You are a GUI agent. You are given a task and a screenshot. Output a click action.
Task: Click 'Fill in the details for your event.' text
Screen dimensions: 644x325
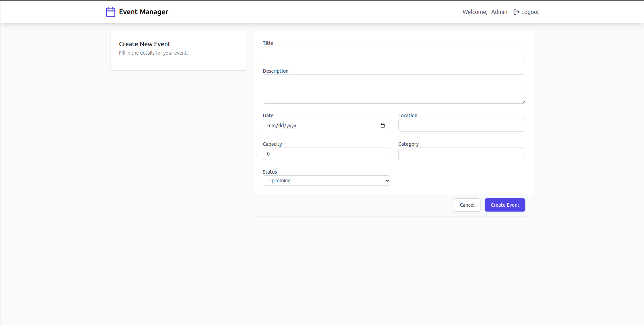153,53
